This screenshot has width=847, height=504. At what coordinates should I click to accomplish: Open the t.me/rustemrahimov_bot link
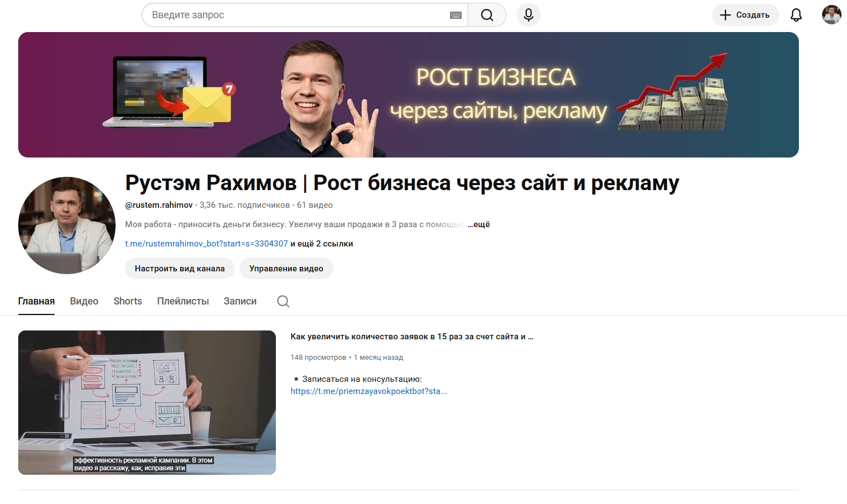(206, 244)
